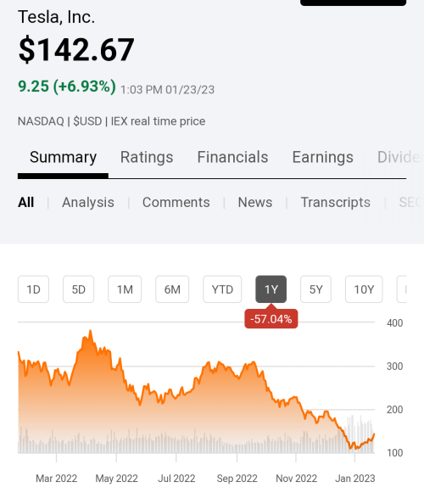Viewport: 424px width, 504px height.
Task: Open the Ratings tab
Action: coord(147,158)
